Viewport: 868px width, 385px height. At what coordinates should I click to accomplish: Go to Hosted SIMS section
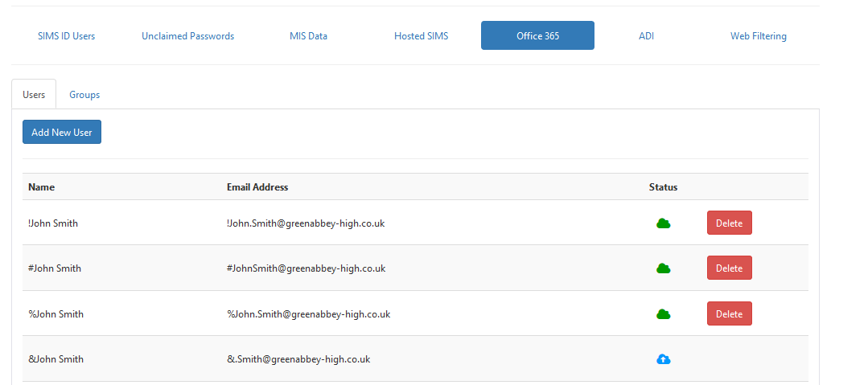click(422, 36)
